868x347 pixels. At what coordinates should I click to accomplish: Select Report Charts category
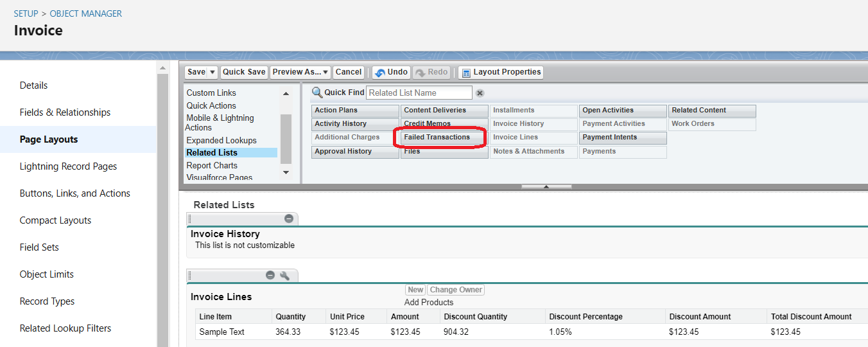click(212, 165)
